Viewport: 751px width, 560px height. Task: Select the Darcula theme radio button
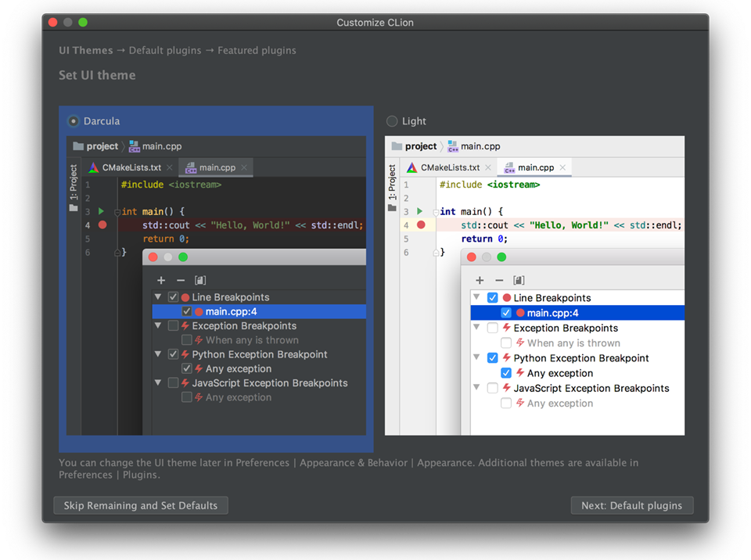click(x=74, y=121)
